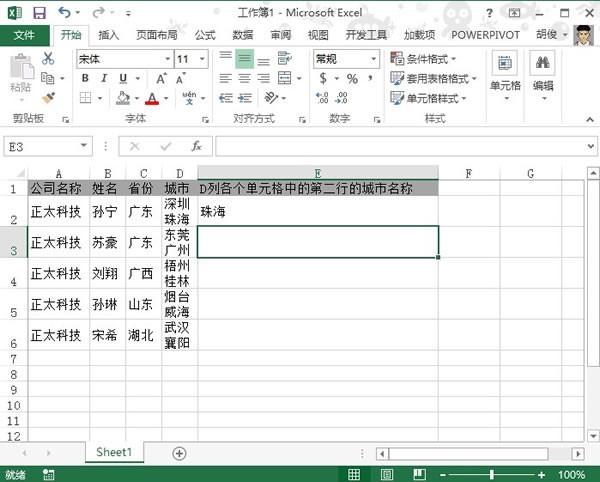Align text left
This screenshot has width=600, height=482.
tap(225, 78)
